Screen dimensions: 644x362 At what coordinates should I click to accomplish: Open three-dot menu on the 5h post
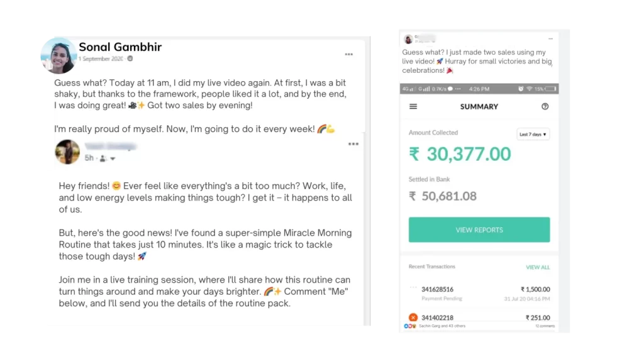coord(353,144)
